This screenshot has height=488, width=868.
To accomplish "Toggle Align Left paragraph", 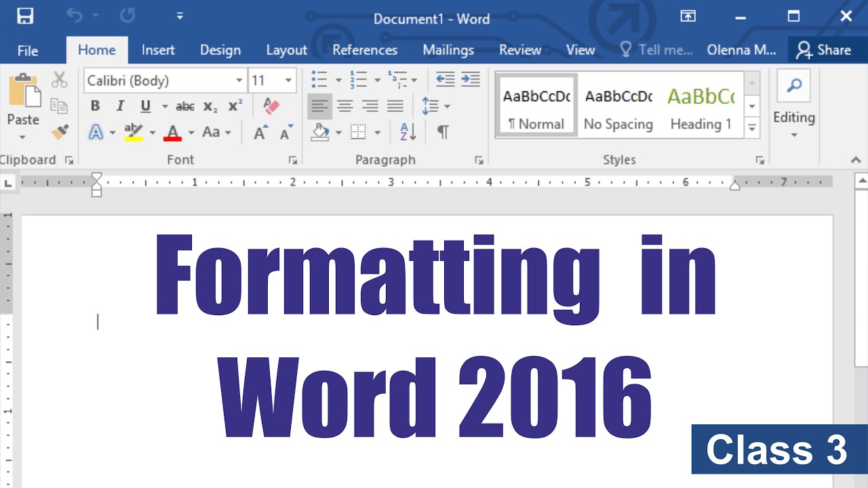I will click(x=319, y=106).
